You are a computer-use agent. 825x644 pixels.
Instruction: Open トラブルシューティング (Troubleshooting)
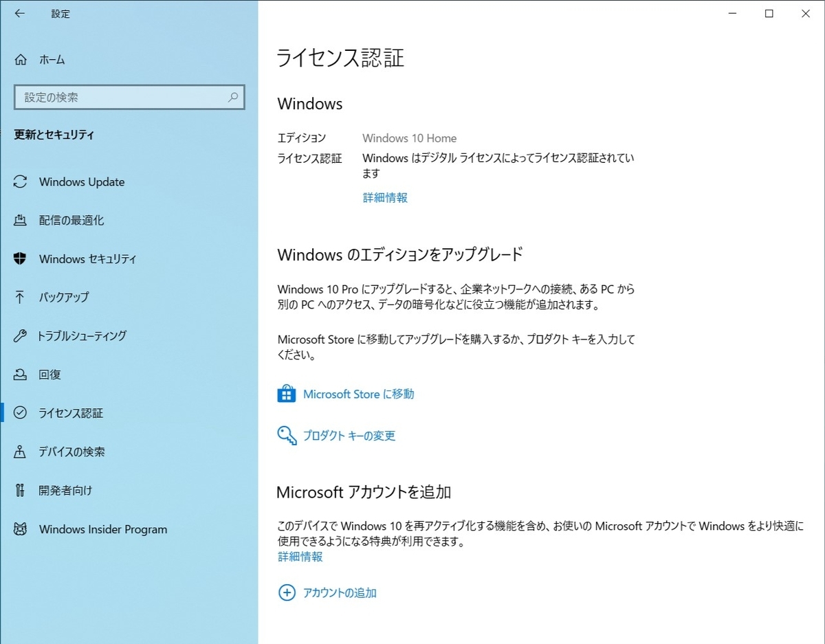[82, 335]
